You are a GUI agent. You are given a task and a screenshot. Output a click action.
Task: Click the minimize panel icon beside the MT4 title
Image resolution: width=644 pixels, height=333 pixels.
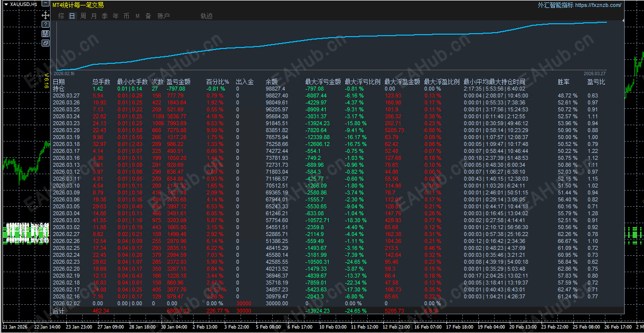(46, 4)
